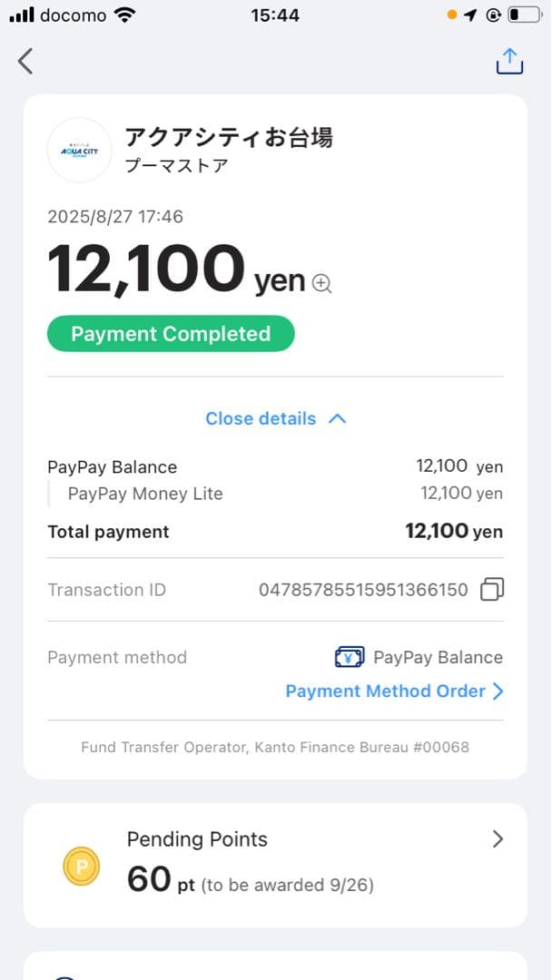
Task: Tap the chevron next to Payment Method Order
Action: [x=498, y=691]
